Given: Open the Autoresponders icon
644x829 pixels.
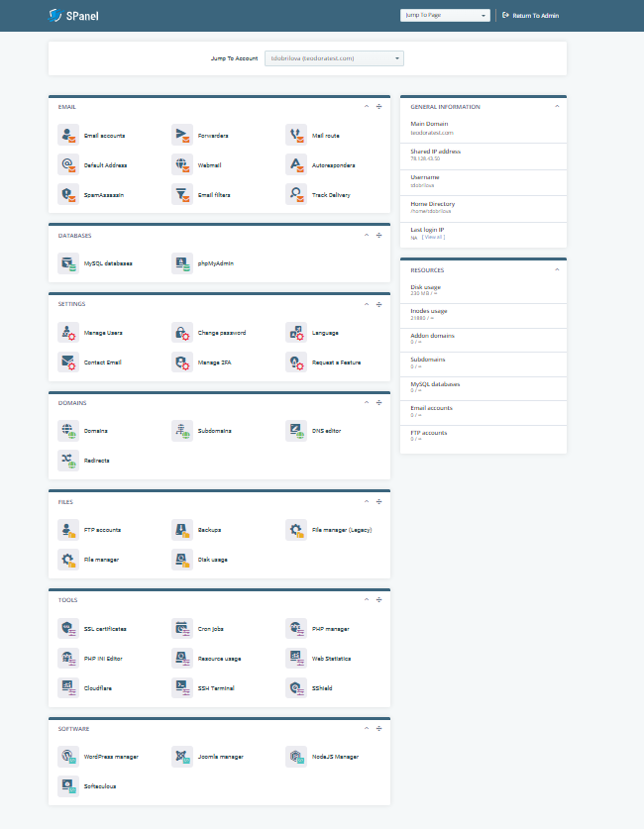Looking at the screenshot, I should coord(296,165).
